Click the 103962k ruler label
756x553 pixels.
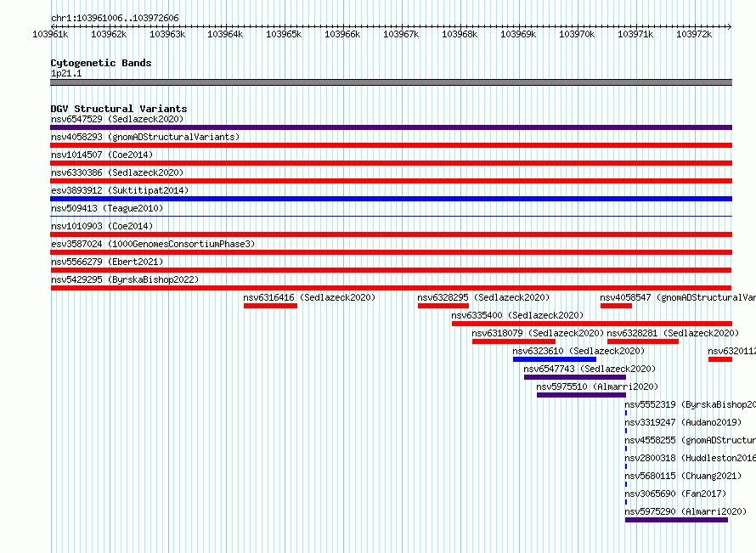tap(109, 34)
